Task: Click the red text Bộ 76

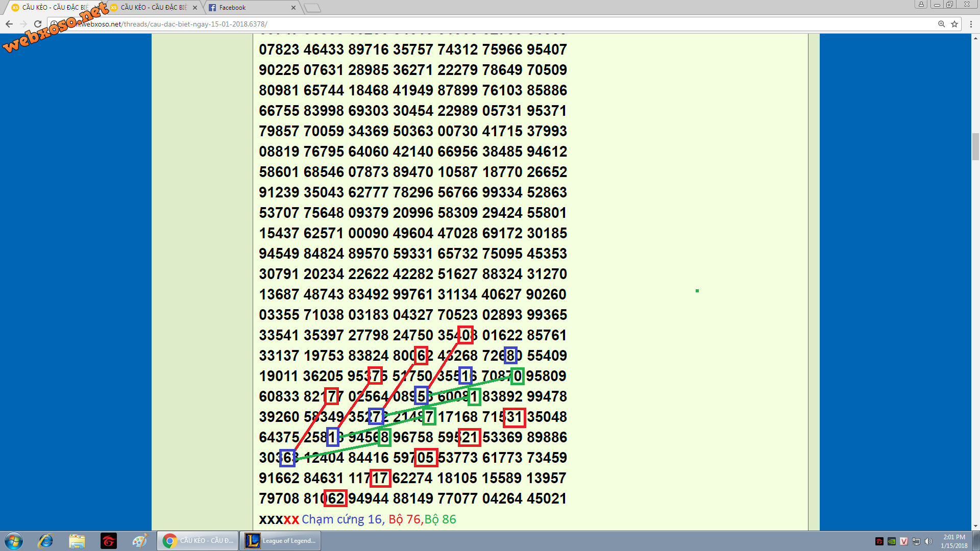Action: click(405, 519)
